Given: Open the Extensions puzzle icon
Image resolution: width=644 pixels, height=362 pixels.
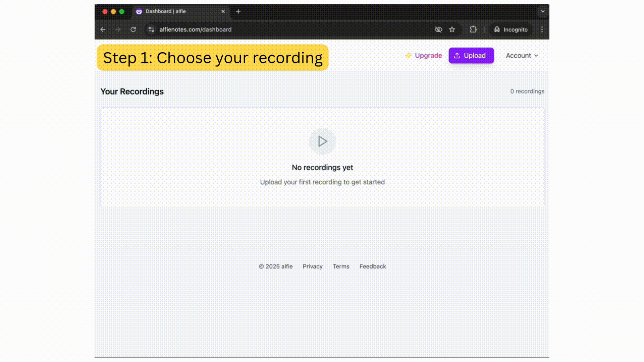Looking at the screenshot, I should (x=473, y=29).
